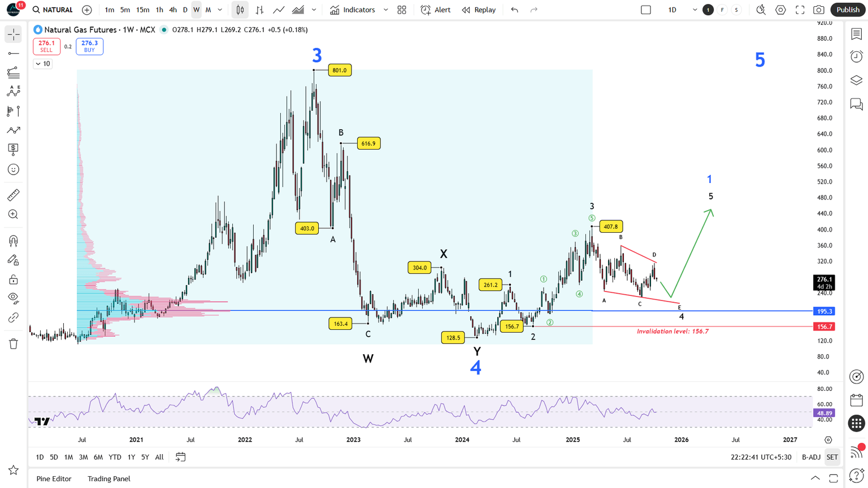The width and height of the screenshot is (868, 488).
Task: Switch to the Trading Panel tab
Action: [x=108, y=478]
